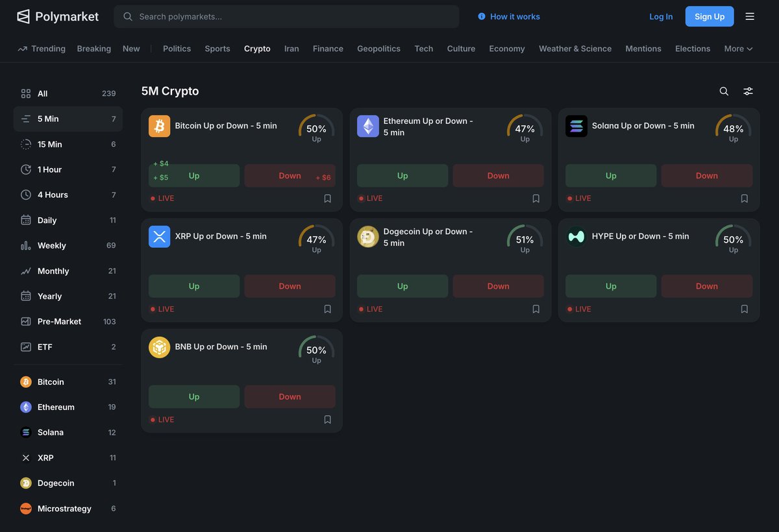779x532 pixels.
Task: Bookmark the XRP Up or Down market
Action: point(328,309)
